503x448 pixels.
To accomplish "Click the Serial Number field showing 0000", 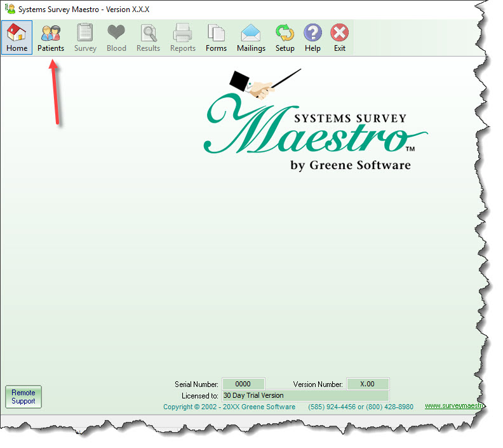I will (x=243, y=384).
